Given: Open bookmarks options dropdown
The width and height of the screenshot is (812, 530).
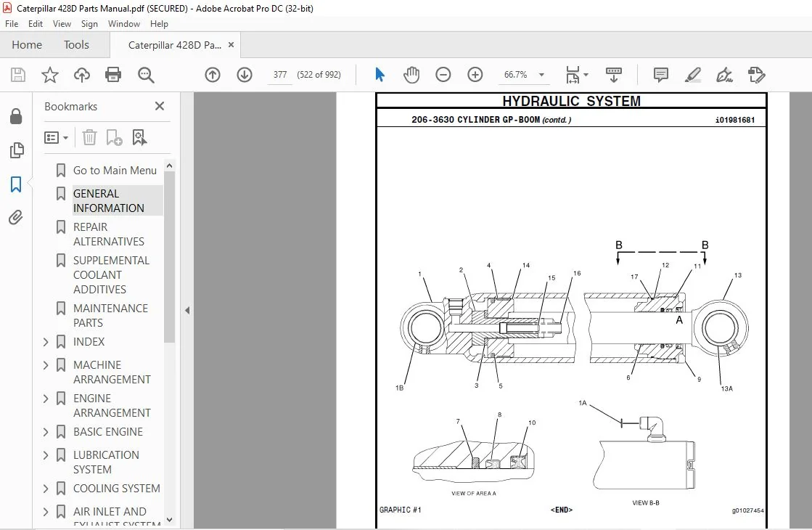Looking at the screenshot, I should click(x=57, y=138).
